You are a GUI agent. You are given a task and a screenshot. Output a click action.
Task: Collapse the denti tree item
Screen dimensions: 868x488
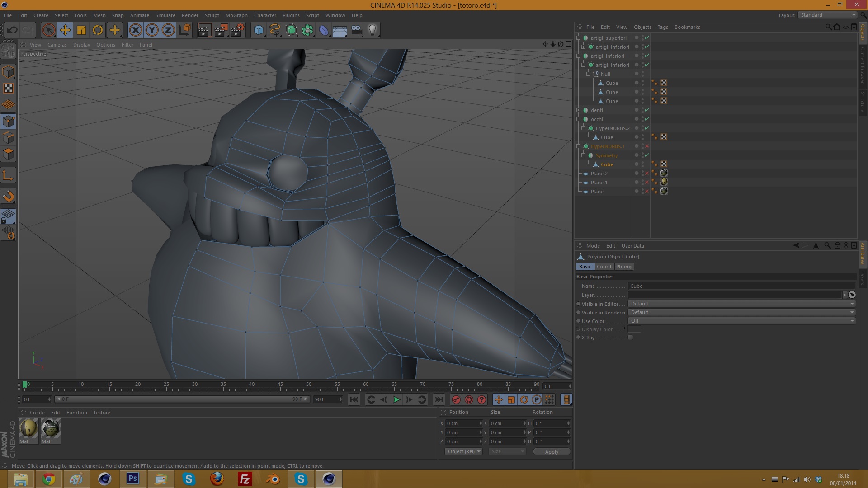579,110
